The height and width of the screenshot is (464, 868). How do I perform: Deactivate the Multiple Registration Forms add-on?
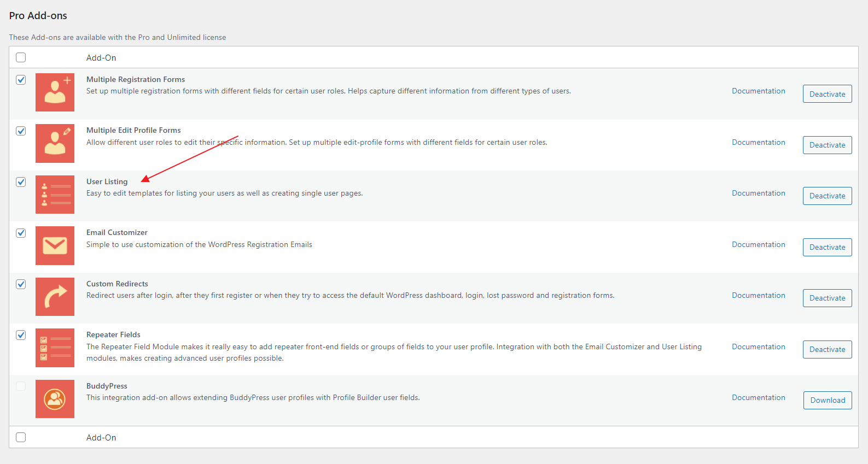click(827, 94)
